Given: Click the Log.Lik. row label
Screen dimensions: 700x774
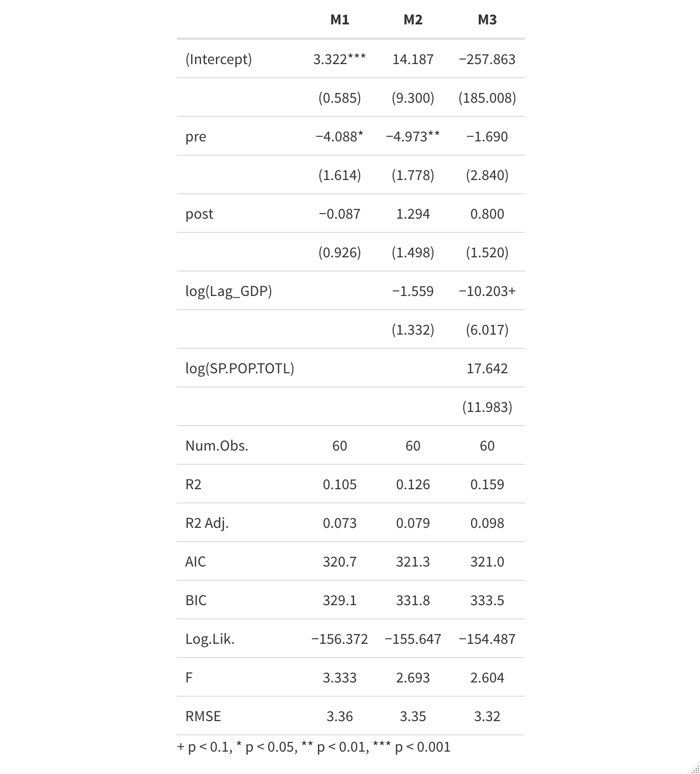Looking at the screenshot, I should (210, 639).
